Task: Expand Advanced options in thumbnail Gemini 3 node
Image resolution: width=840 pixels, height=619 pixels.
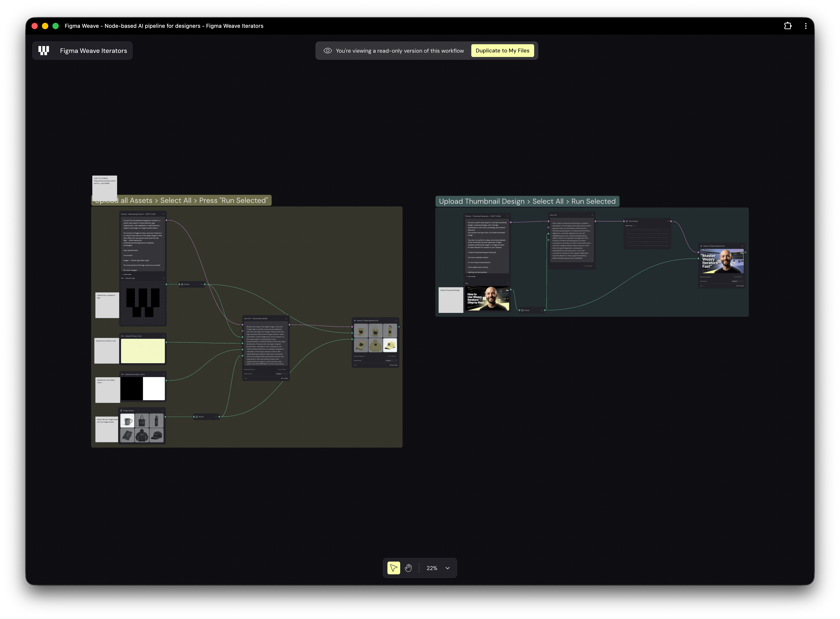Action: click(706, 277)
